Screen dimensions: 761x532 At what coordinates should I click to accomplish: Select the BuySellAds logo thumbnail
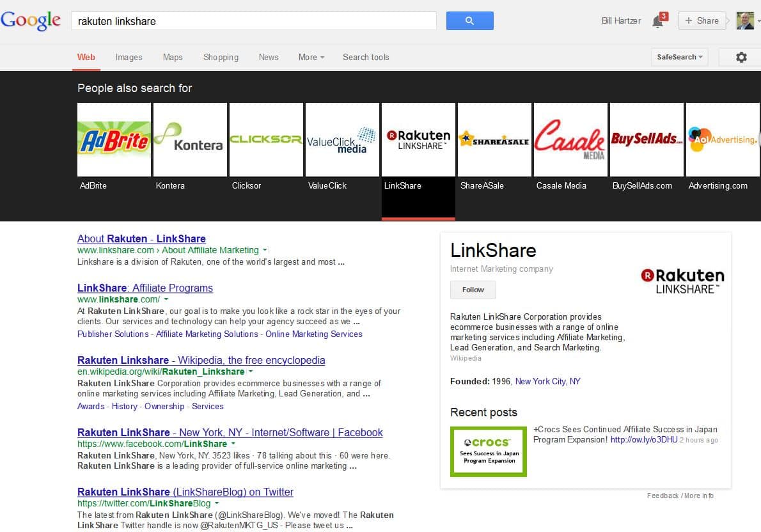point(647,140)
